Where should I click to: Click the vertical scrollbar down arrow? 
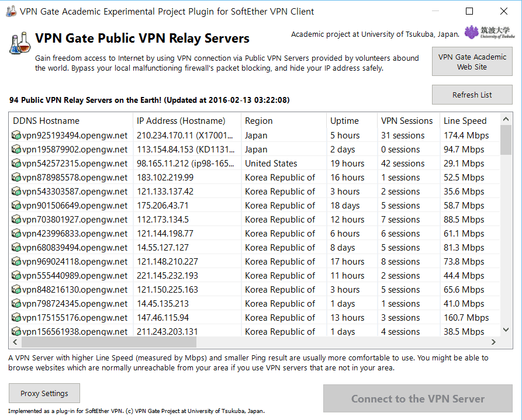click(x=506, y=330)
